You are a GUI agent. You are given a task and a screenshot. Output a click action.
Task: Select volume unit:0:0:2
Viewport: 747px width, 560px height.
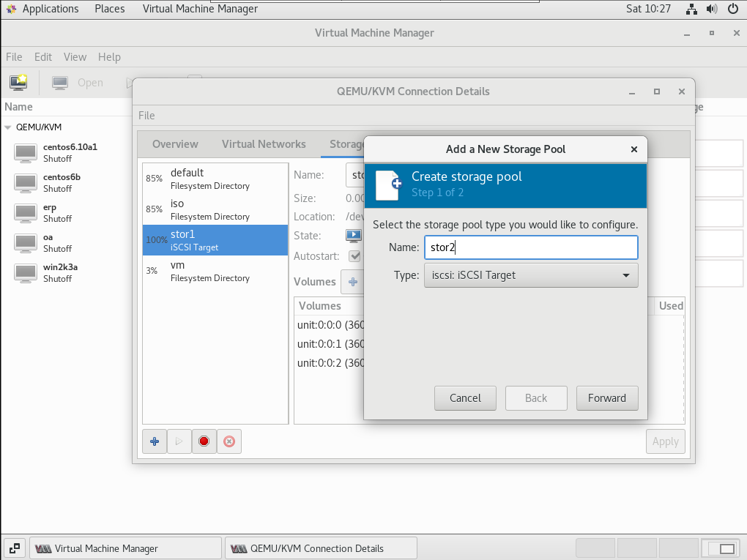pos(330,363)
